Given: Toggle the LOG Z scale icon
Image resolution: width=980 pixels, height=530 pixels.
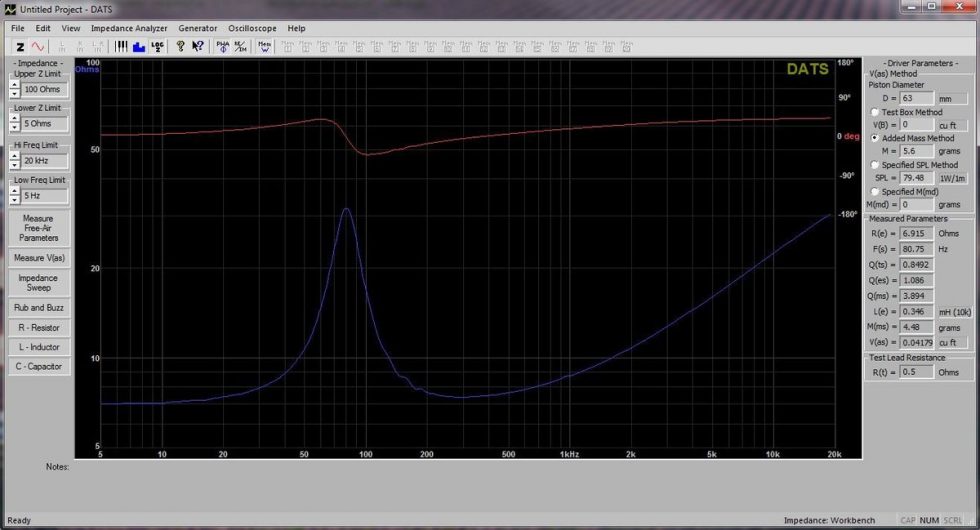Looking at the screenshot, I should click(157, 46).
